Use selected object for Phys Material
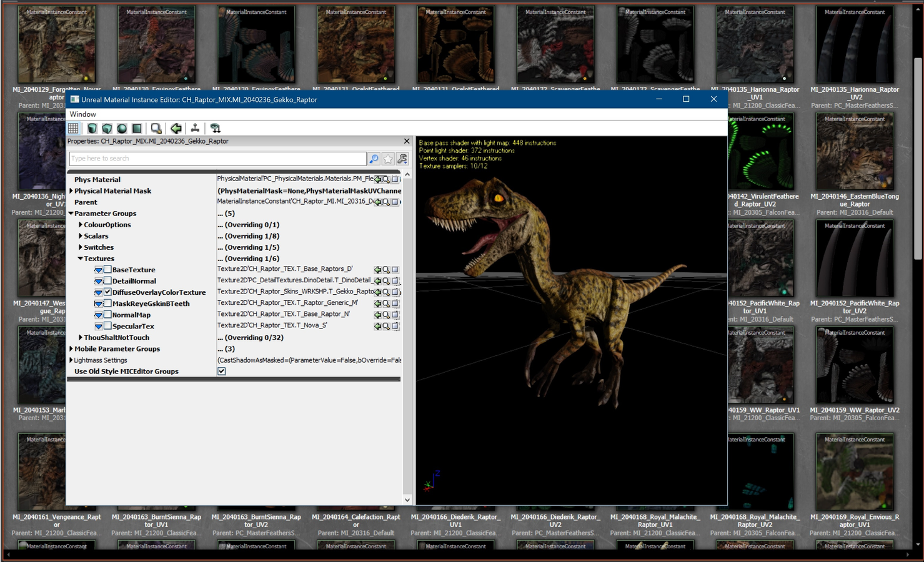This screenshot has width=924, height=562. [377, 180]
